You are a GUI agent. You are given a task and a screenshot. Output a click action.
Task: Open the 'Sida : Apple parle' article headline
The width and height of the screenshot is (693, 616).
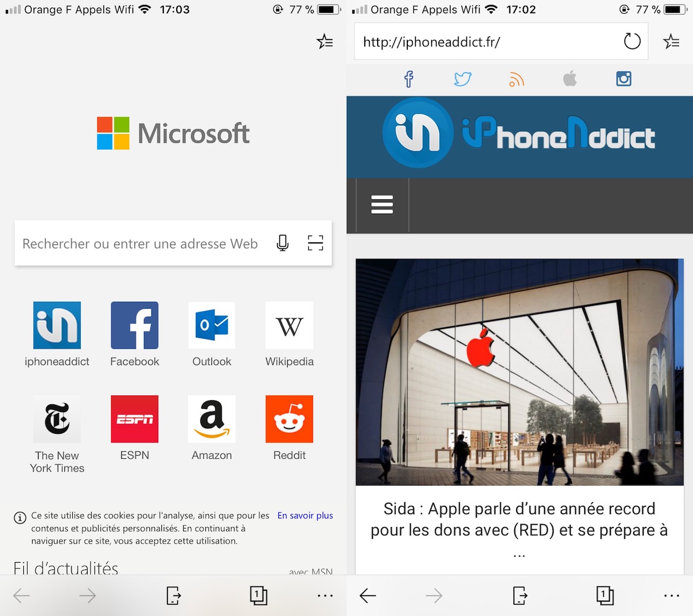click(x=519, y=530)
